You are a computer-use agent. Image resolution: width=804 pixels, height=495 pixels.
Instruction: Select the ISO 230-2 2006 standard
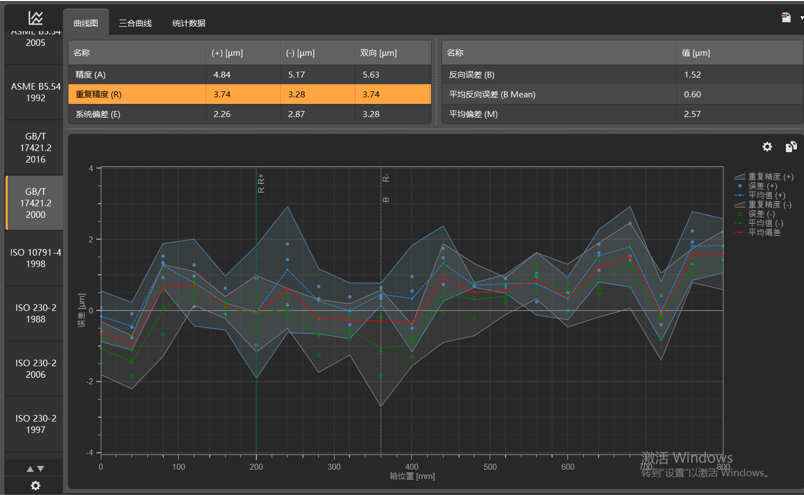click(35, 369)
